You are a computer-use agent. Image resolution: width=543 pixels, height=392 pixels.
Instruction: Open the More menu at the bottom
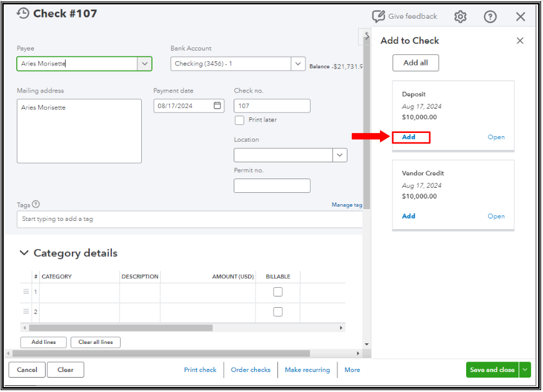tap(352, 370)
